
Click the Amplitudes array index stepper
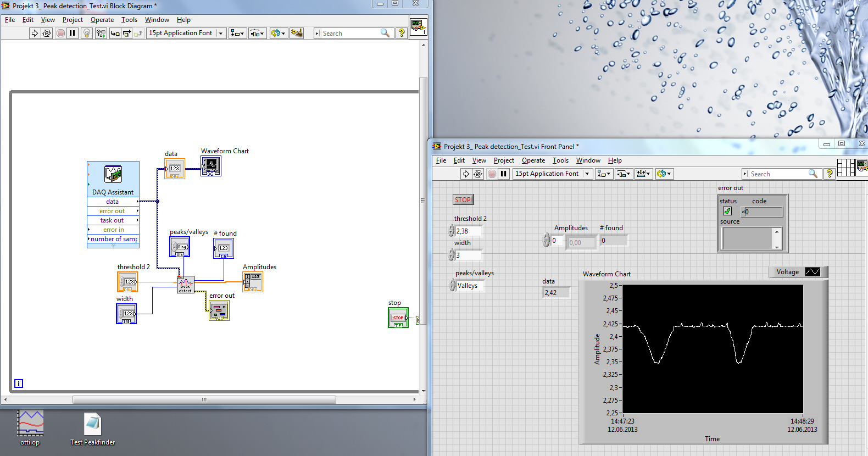pos(547,240)
